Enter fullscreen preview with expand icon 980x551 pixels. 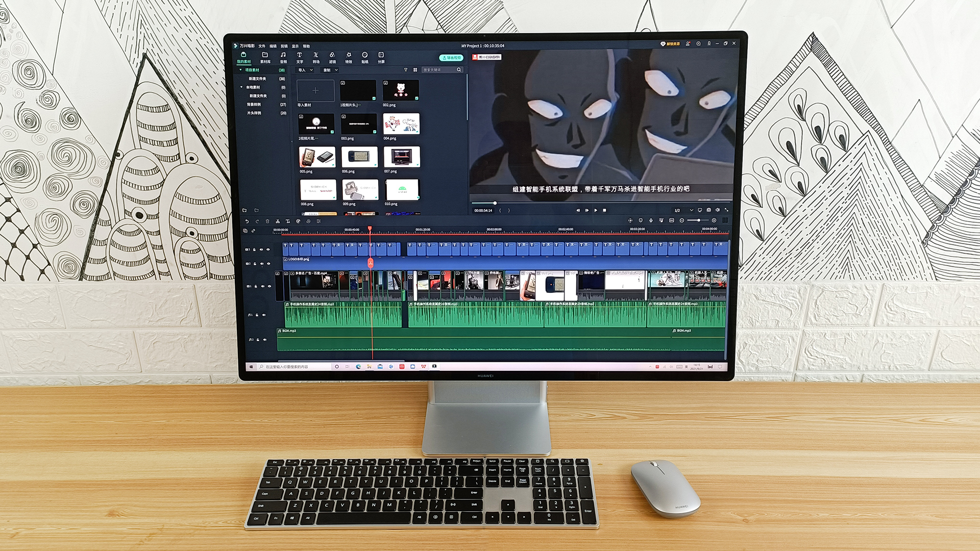726,210
